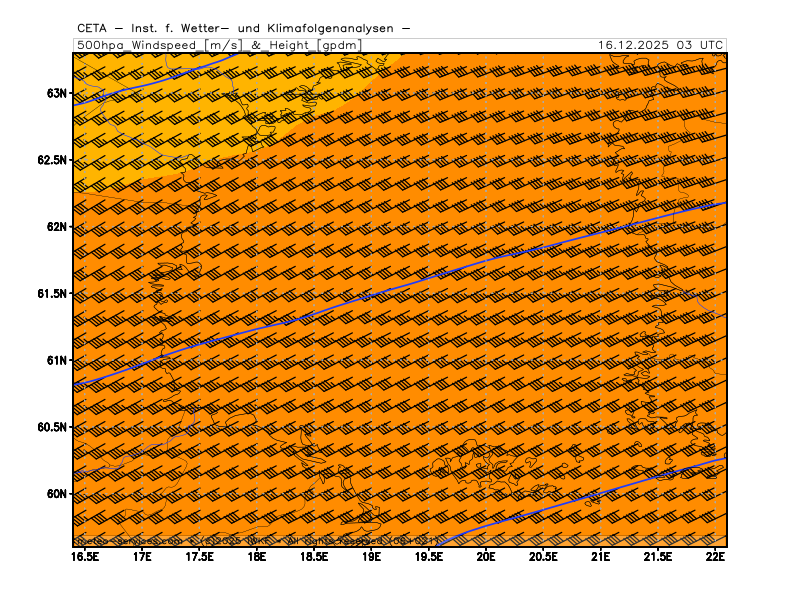The width and height of the screenshot is (800, 600).
Task: Click the 60N latitude axis label
Action: (x=56, y=494)
